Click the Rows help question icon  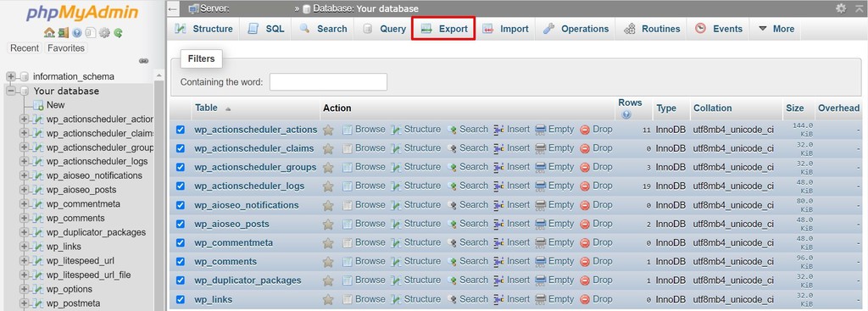coord(626,114)
